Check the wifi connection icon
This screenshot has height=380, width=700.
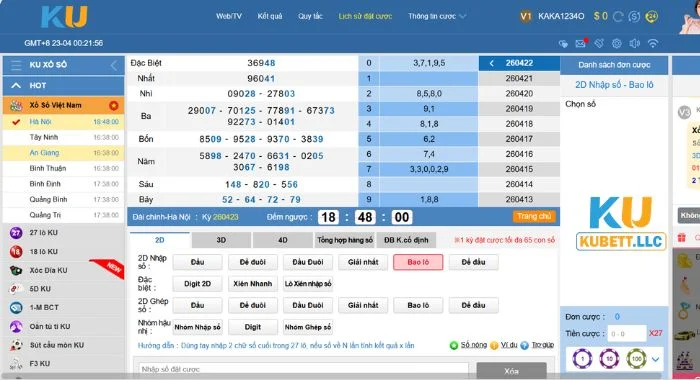click(x=653, y=43)
